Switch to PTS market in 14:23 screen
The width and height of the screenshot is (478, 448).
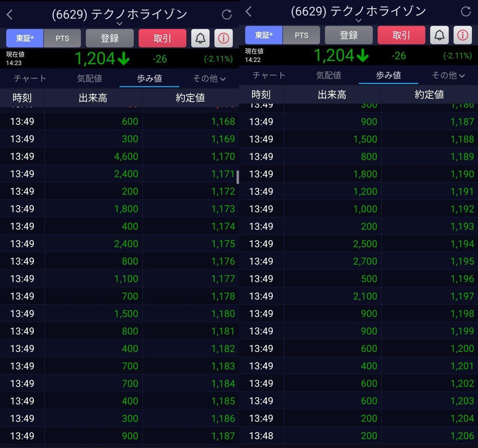point(62,38)
